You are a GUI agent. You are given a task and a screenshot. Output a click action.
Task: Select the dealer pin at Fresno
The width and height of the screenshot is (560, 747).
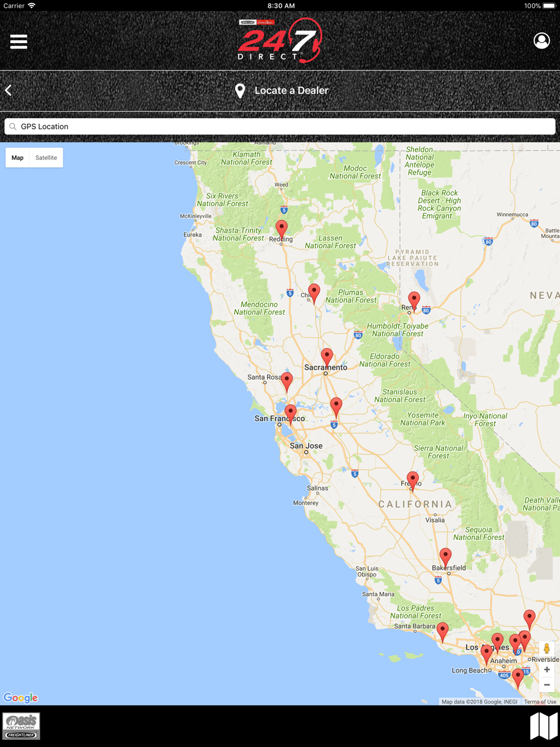[x=413, y=482]
